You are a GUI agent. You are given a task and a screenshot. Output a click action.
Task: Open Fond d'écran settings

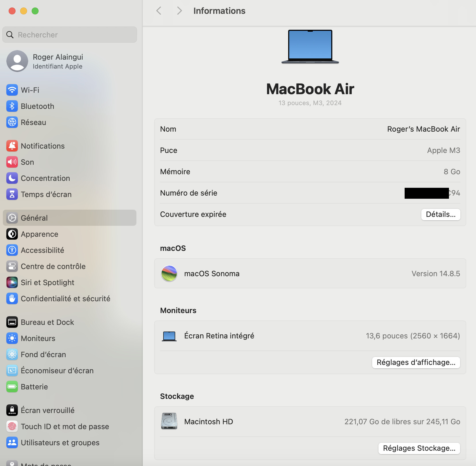tap(43, 354)
